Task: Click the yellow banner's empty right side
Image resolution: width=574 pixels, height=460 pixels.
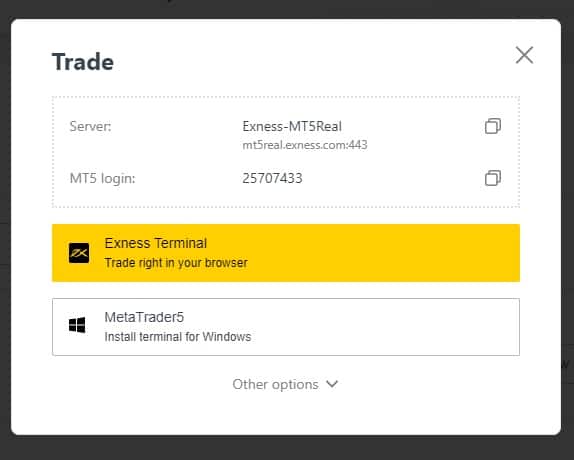Action: click(x=403, y=253)
